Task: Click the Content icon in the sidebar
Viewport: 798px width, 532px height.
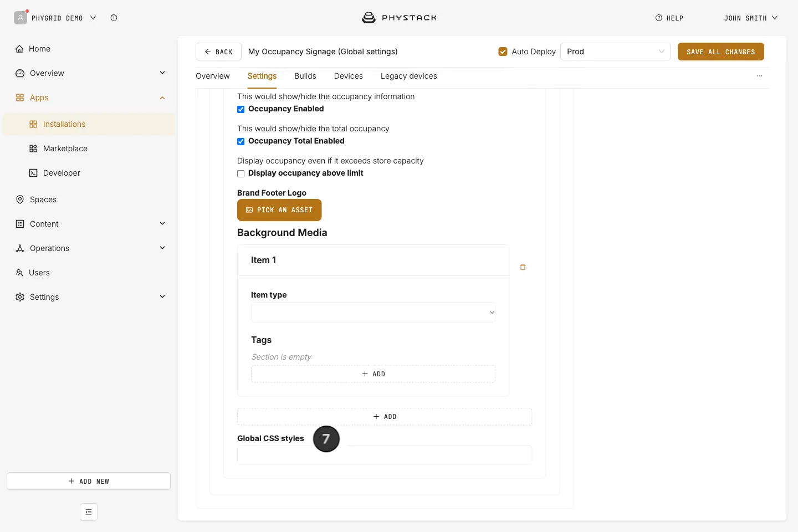Action: coord(20,224)
